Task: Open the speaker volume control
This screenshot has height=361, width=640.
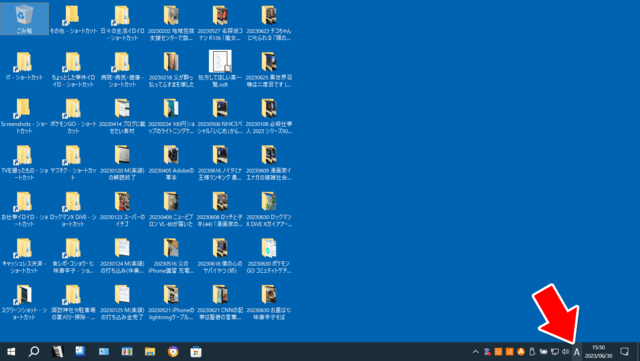Action: coord(565,352)
